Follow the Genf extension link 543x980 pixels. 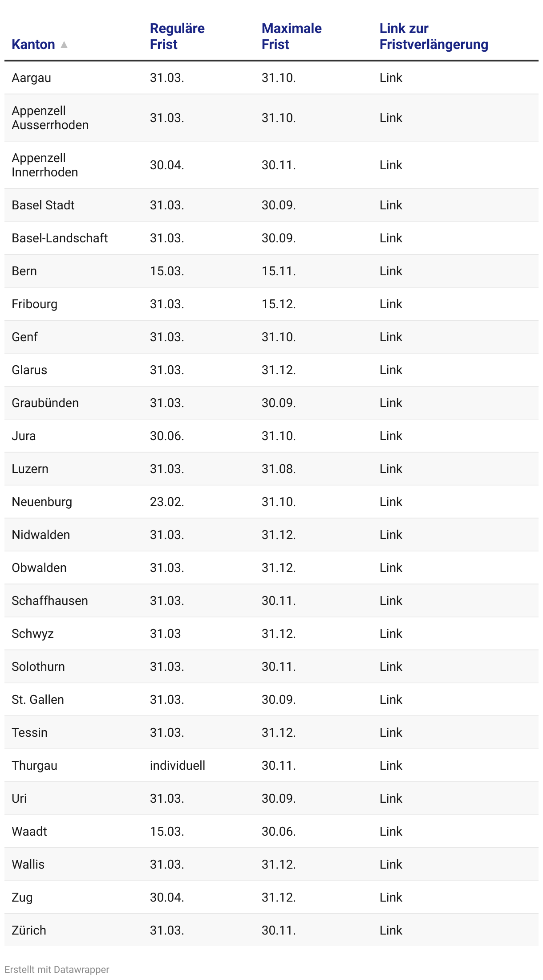pyautogui.click(x=391, y=337)
